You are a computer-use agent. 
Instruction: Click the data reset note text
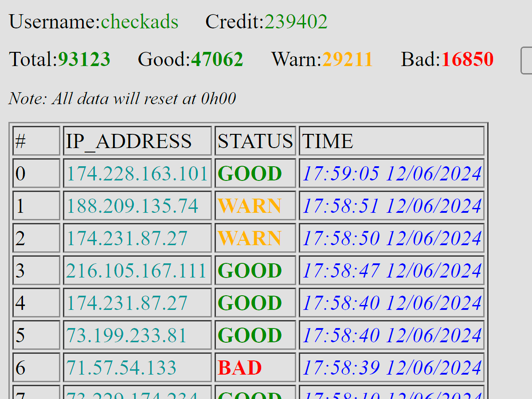(122, 98)
